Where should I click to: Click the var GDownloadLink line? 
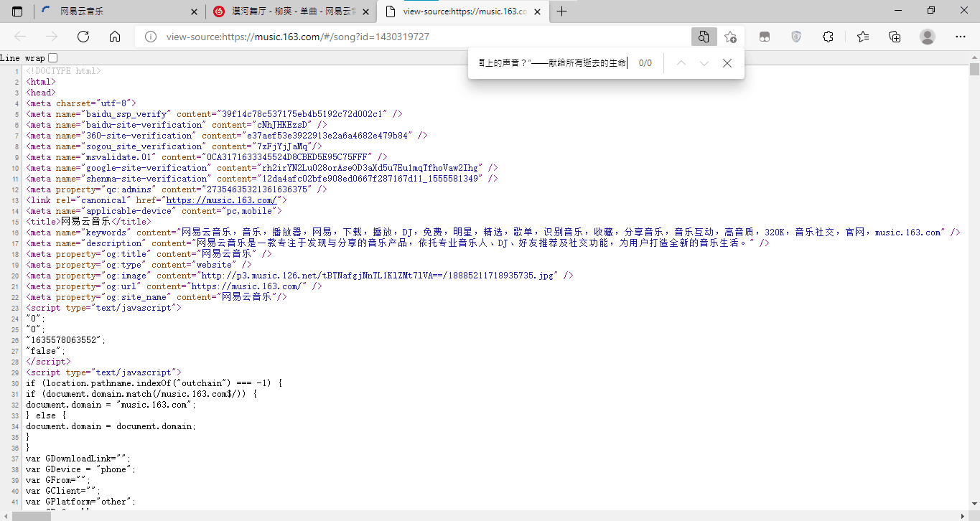pos(78,459)
